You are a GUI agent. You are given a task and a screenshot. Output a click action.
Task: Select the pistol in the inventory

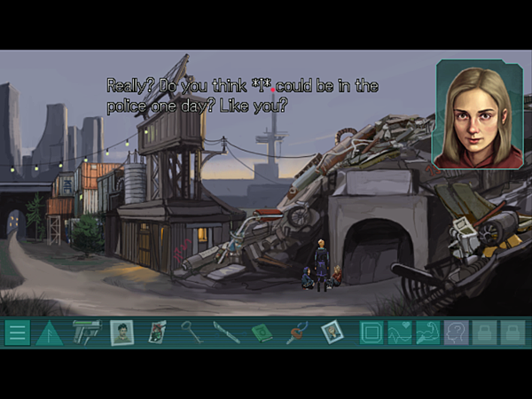87,332
